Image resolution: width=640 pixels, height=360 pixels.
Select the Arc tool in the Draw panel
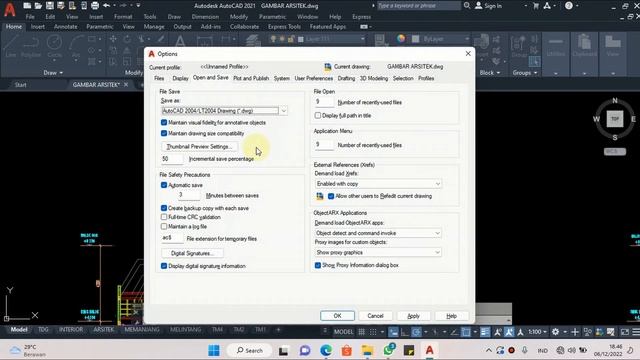click(76, 47)
